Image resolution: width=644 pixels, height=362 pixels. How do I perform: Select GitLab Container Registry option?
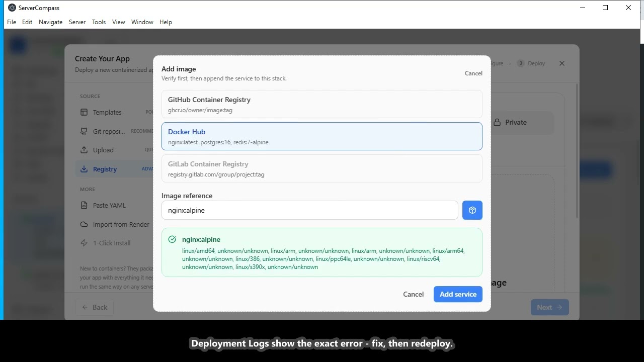click(x=322, y=168)
